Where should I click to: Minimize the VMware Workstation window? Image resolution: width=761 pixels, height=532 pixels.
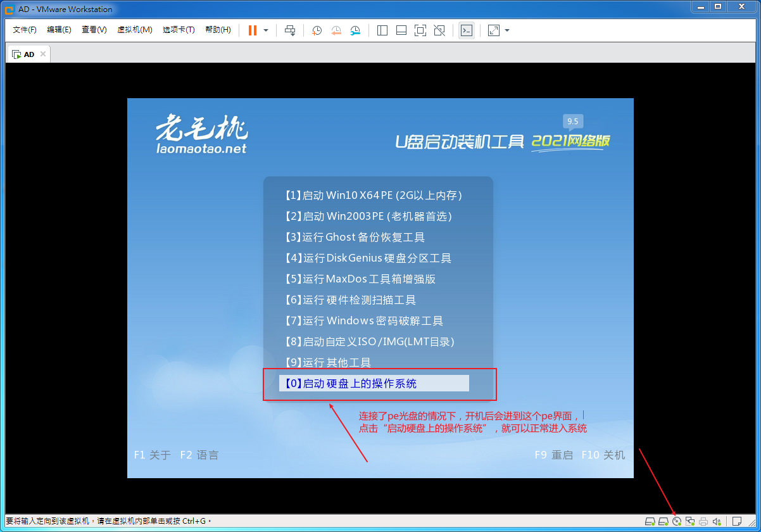coord(700,6)
